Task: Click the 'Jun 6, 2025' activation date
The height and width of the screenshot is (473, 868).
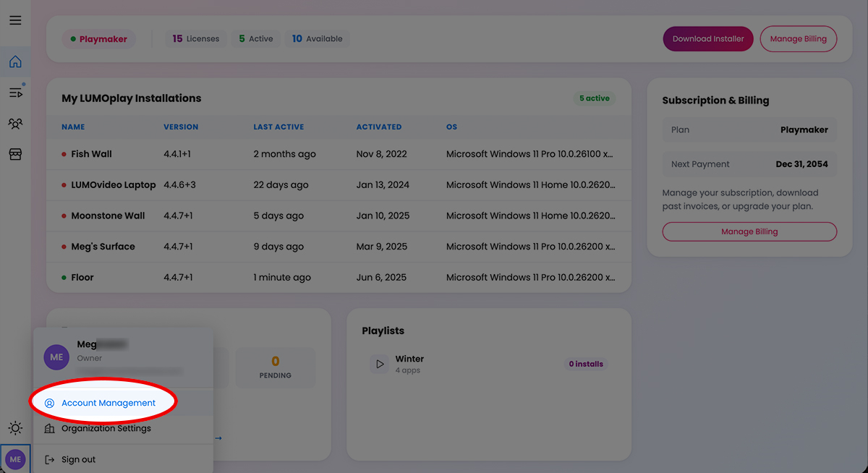Action: pos(381,278)
